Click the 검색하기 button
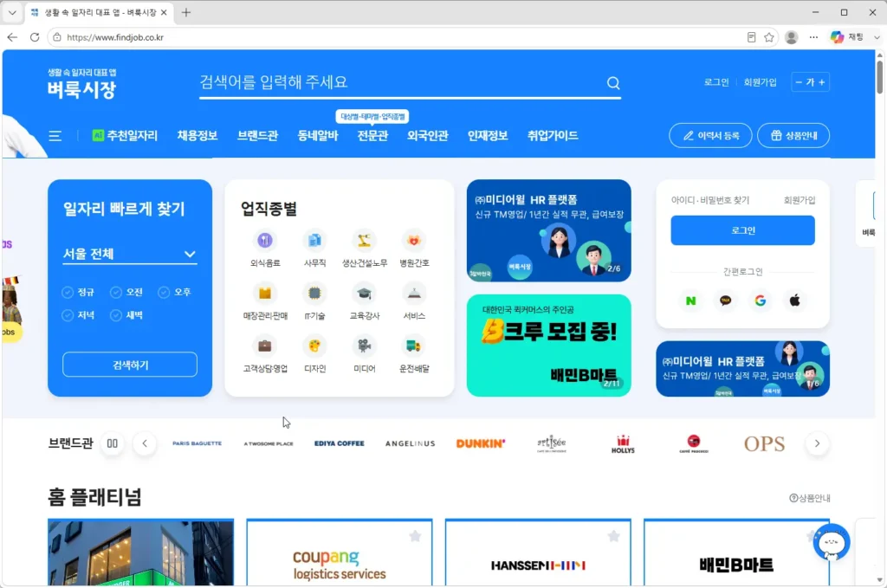Screen dimensions: 887x588 coord(130,365)
